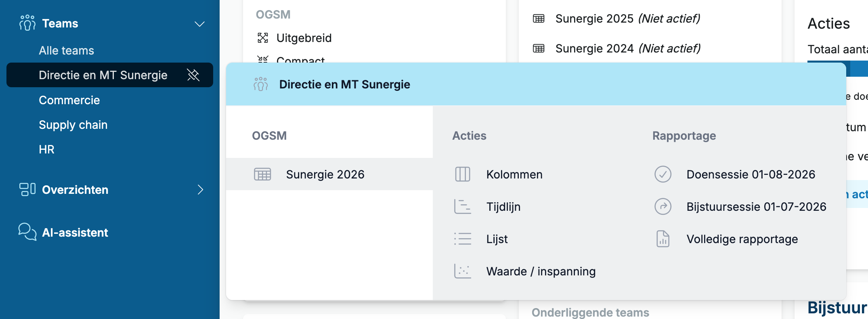Click the Teams label in sidebar
This screenshot has width=868, height=319.
click(x=60, y=23)
